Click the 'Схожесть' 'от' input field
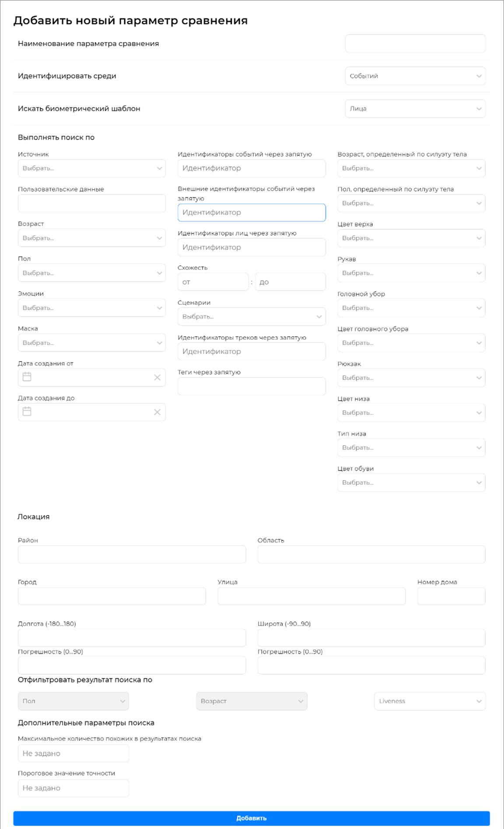 pos(213,282)
